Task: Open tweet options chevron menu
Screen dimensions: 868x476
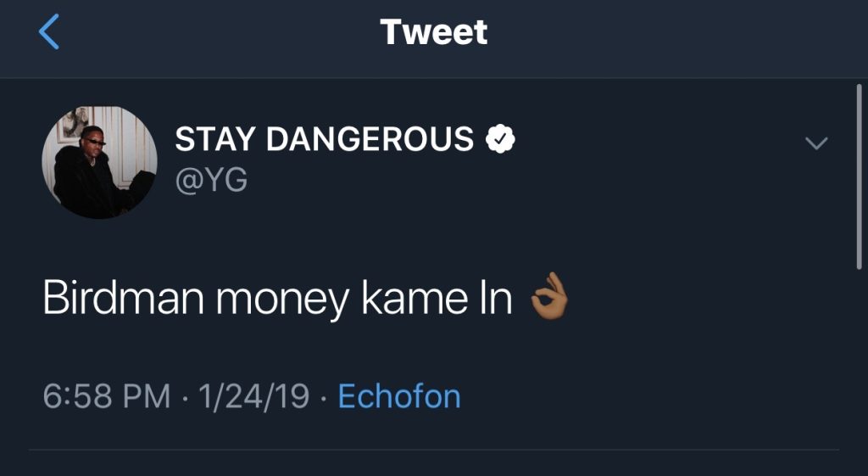Action: click(816, 143)
